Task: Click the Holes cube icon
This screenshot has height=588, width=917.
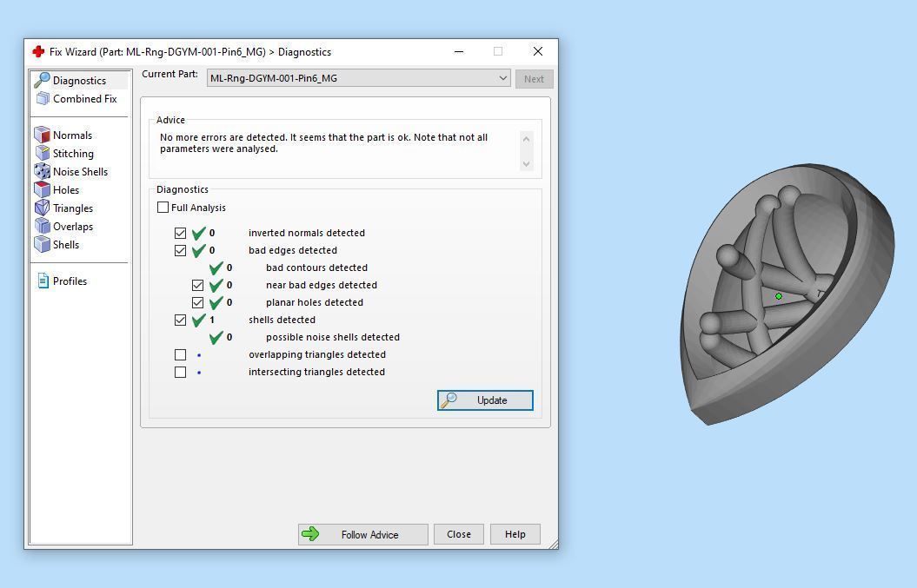Action: (x=42, y=189)
